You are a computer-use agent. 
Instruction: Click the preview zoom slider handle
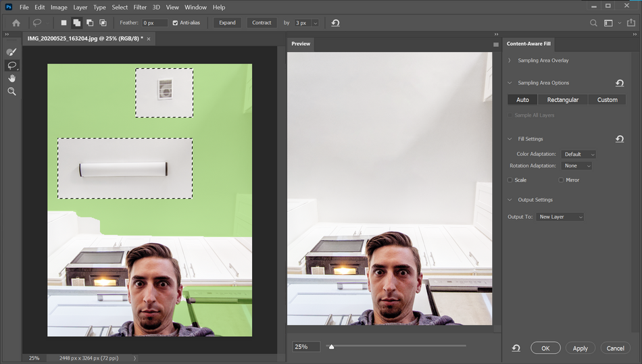pyautogui.click(x=331, y=346)
